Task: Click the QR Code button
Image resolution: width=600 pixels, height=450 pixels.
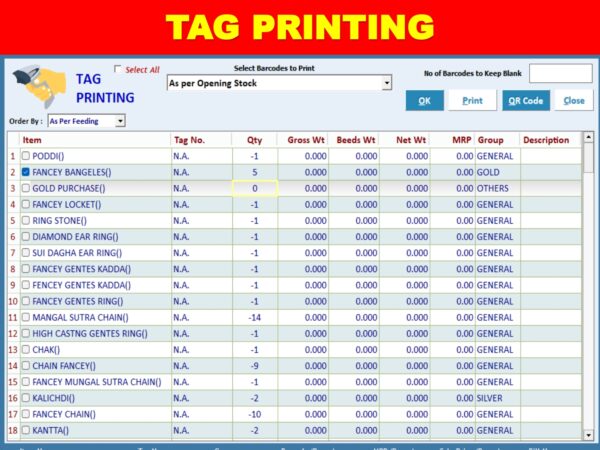Action: pyautogui.click(x=526, y=101)
